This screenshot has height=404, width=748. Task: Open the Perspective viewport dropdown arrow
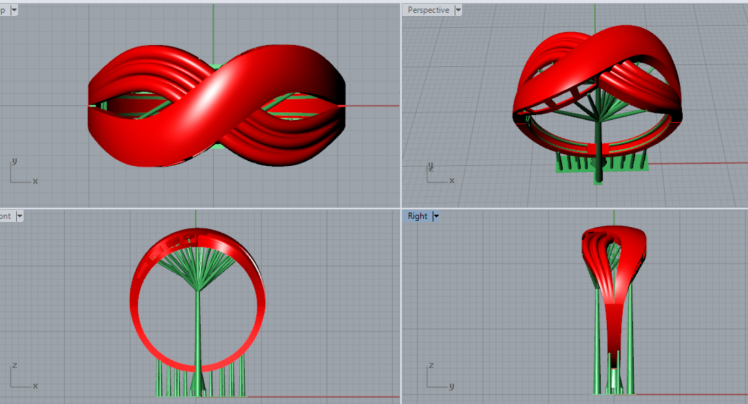[459, 9]
